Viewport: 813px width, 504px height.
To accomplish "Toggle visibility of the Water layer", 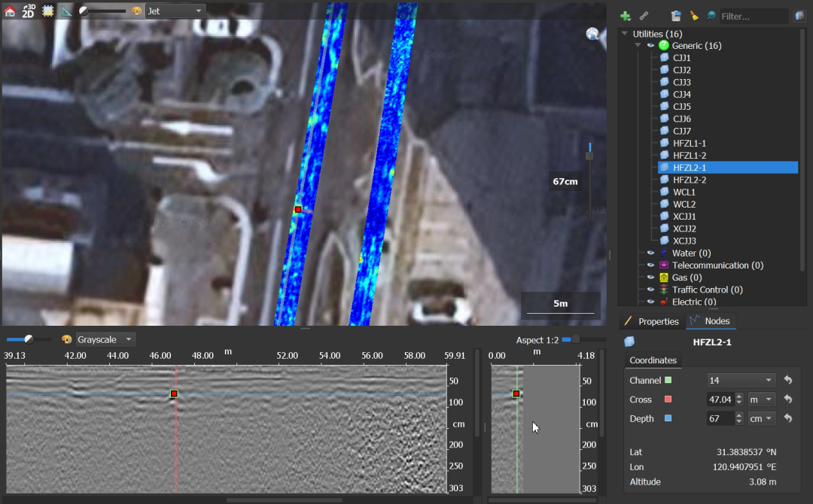I will point(651,254).
